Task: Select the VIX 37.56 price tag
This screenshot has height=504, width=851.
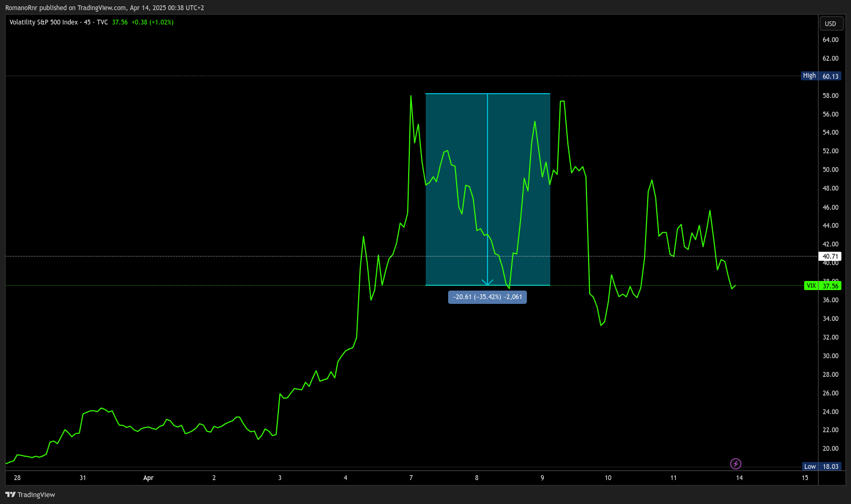Action: coord(823,286)
